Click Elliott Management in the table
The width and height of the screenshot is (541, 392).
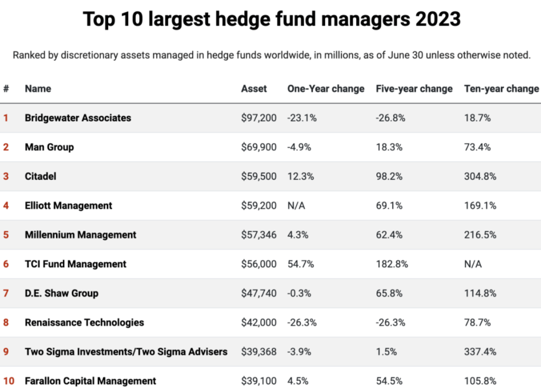(69, 205)
